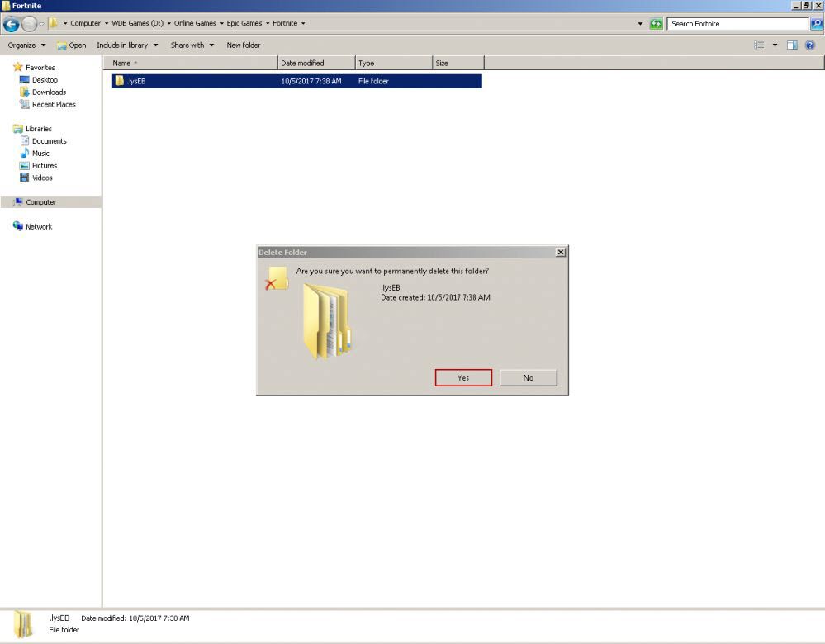
Task: Open the Share with menu
Action: pos(192,45)
